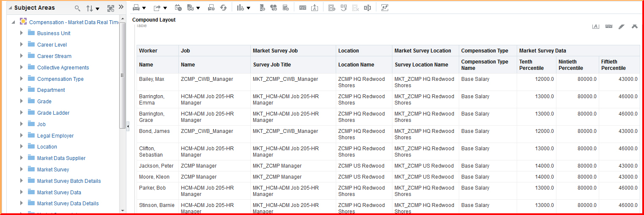
Task: Click the Legal Employer folder link
Action: (x=55, y=135)
